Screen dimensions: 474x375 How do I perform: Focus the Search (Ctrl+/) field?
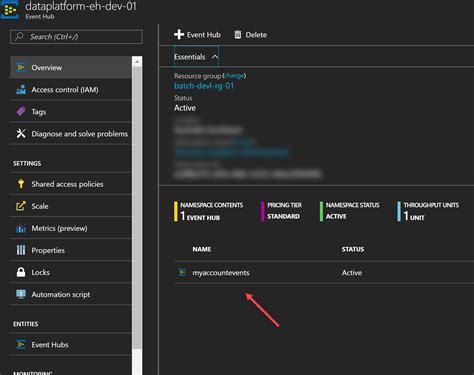tap(76, 37)
